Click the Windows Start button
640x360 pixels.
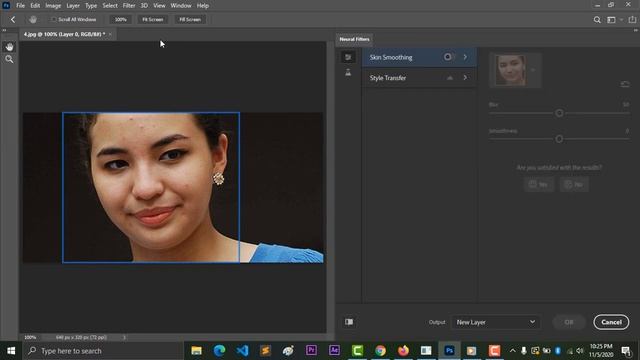pyautogui.click(x=11, y=351)
